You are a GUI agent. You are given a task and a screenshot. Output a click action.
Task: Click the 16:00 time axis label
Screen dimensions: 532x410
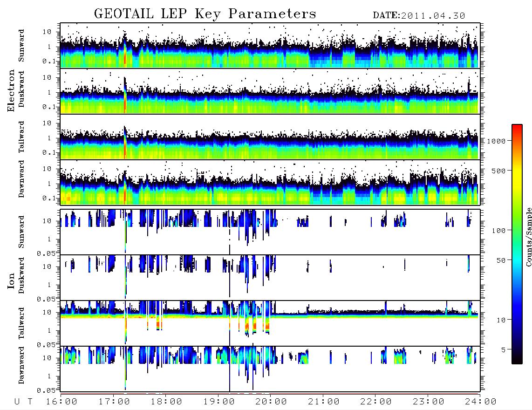pyautogui.click(x=61, y=402)
